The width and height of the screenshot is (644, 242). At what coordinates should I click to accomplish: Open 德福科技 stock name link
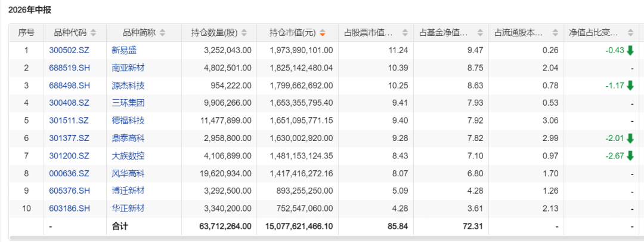coord(128,121)
